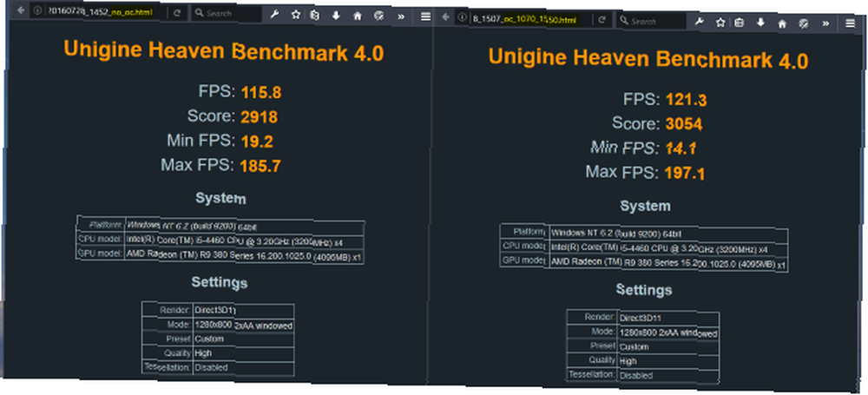Click Quality High cell in left window
This screenshot has height=395, width=868.
[244, 353]
